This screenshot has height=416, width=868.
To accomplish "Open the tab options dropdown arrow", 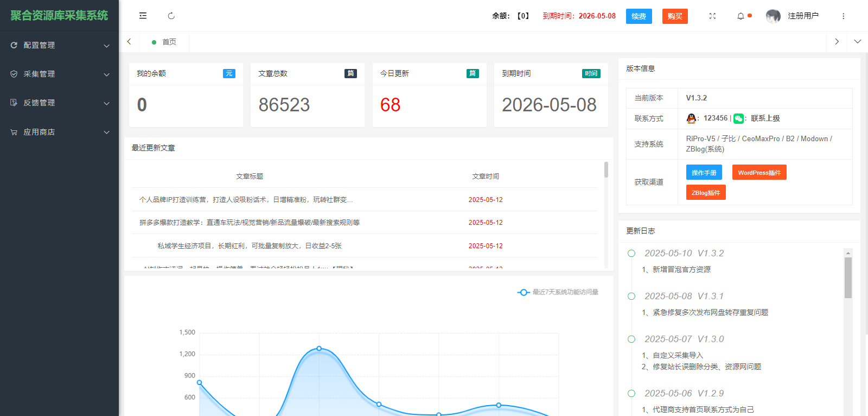I will (x=857, y=41).
